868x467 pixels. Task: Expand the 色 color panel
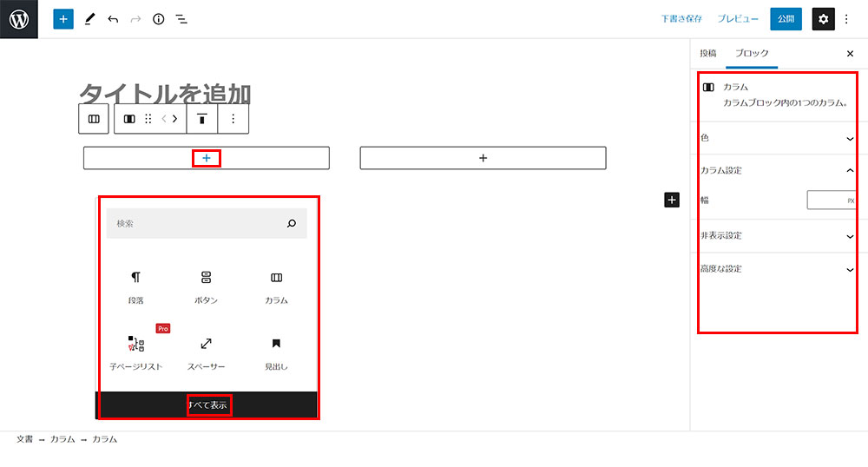777,138
